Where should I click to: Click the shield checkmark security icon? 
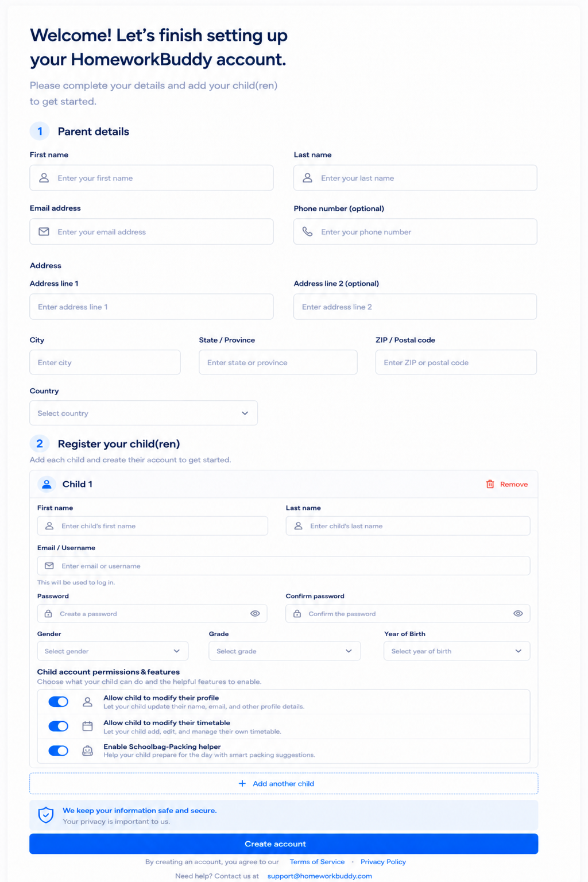coord(46,815)
